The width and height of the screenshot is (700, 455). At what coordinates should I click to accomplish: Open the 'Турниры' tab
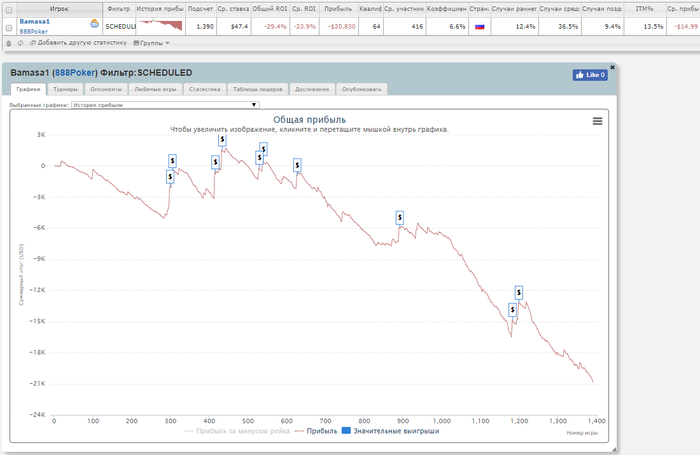tap(65, 89)
